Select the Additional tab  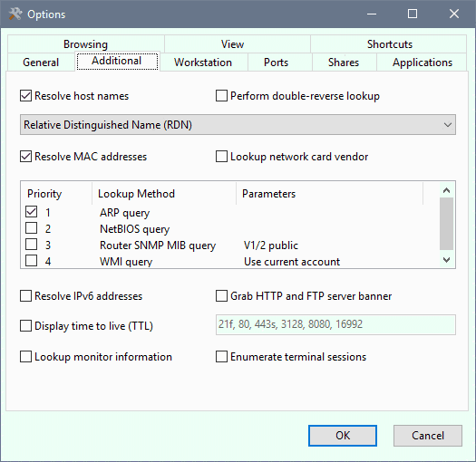tap(117, 61)
